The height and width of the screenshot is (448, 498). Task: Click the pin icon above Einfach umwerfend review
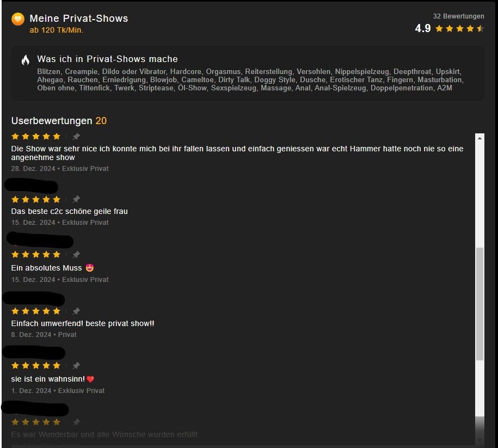click(76, 311)
